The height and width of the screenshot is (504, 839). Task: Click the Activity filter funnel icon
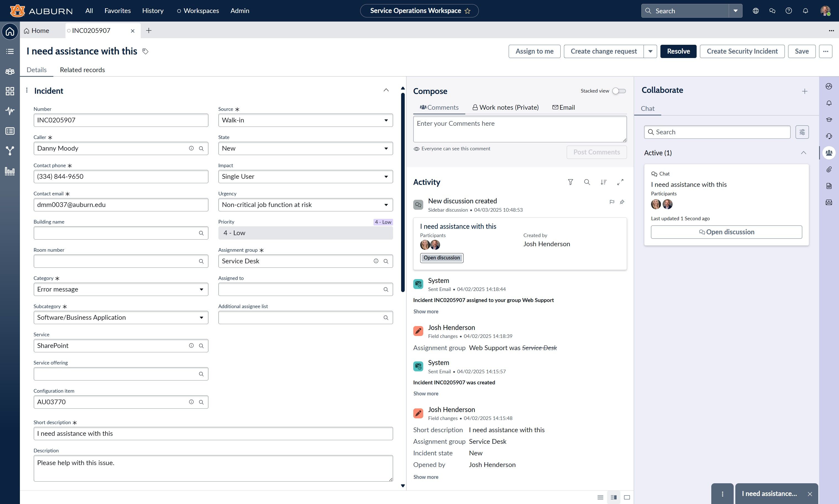pyautogui.click(x=571, y=182)
